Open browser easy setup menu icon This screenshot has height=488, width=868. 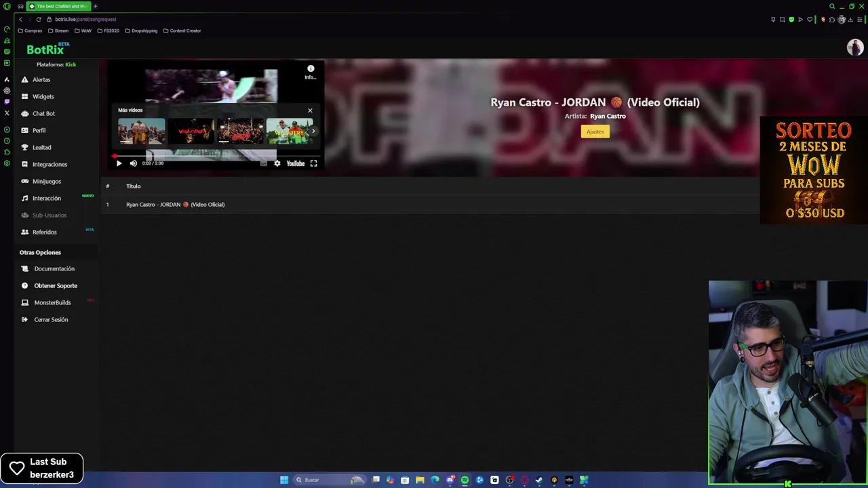(860, 20)
